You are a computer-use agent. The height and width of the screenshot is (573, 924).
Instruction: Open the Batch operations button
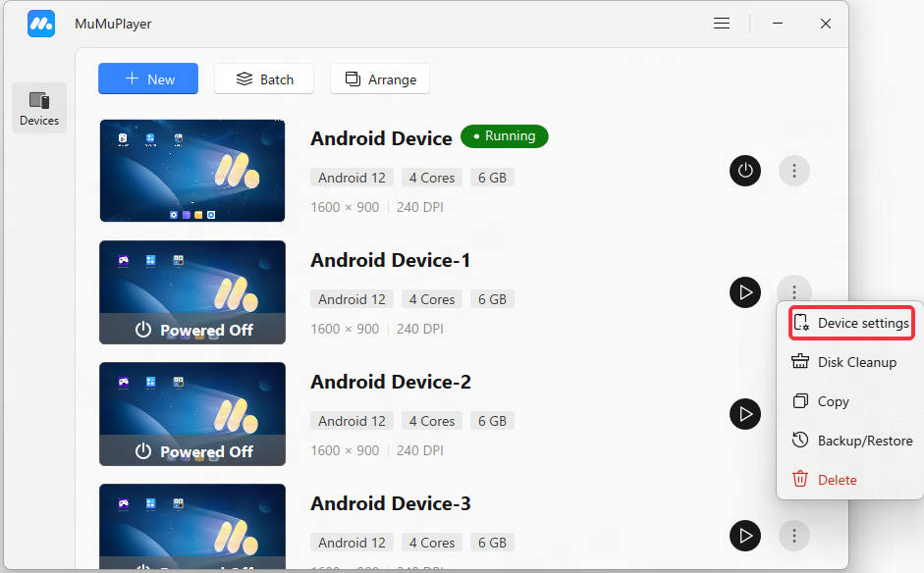(x=264, y=78)
